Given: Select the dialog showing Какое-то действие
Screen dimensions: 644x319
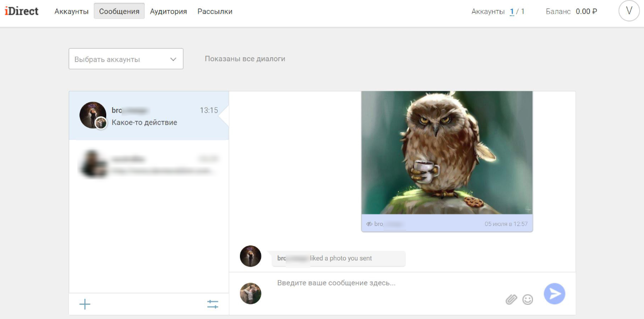Looking at the screenshot, I should click(x=149, y=116).
